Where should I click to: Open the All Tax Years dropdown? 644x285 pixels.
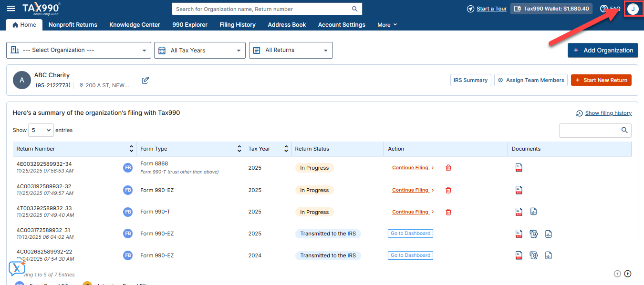(x=200, y=50)
